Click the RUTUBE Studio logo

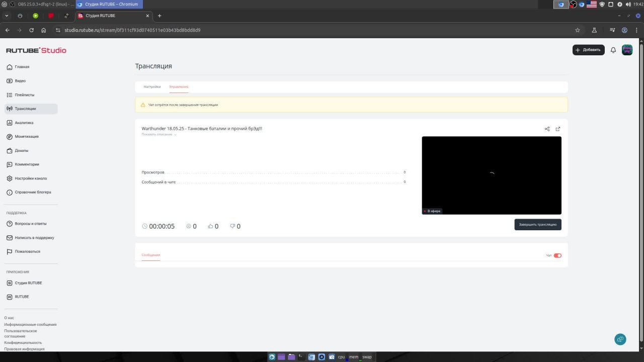[36, 50]
